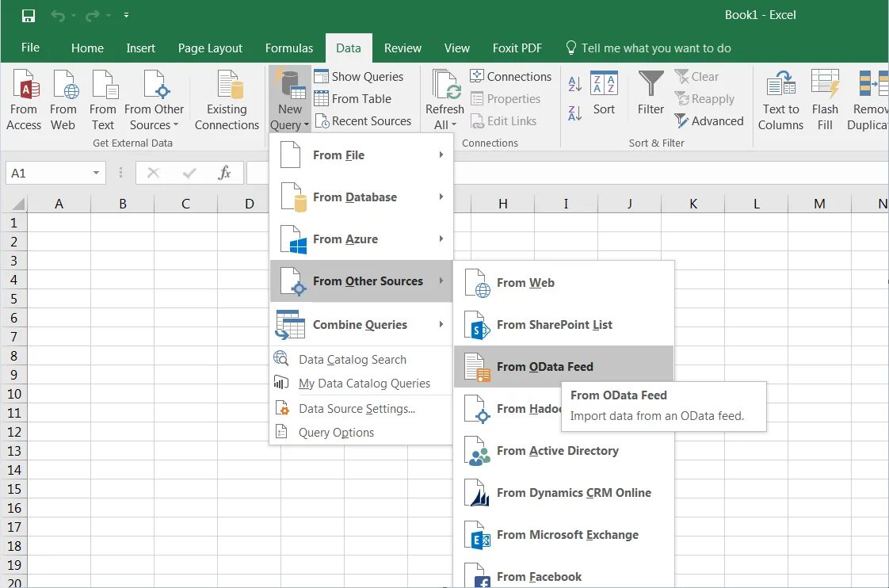Click From Table in ribbon
Viewport: 889px width, 588px height.
tap(353, 99)
